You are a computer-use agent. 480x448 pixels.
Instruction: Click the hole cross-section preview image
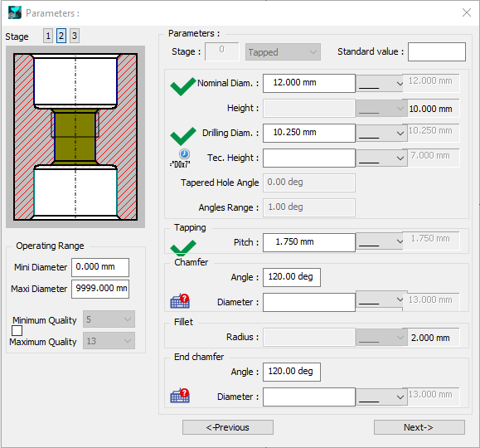coord(75,137)
